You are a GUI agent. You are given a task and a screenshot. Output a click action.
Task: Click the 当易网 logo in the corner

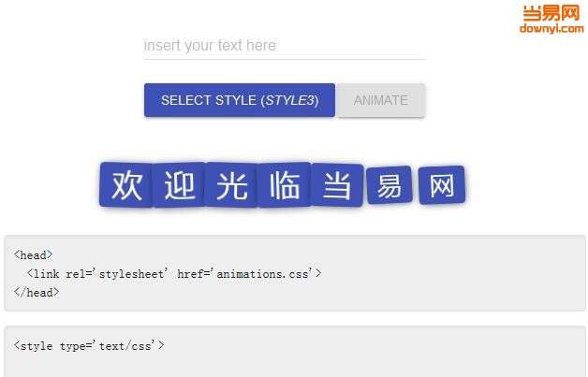click(551, 13)
